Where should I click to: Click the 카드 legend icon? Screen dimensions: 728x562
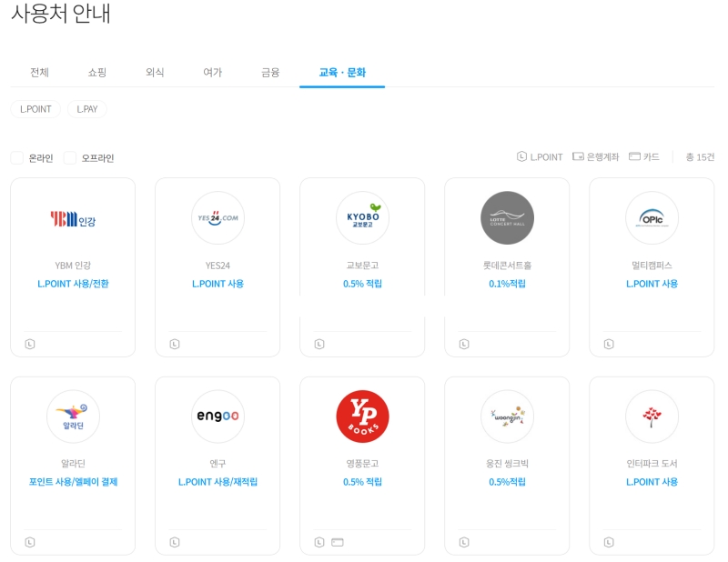634,156
